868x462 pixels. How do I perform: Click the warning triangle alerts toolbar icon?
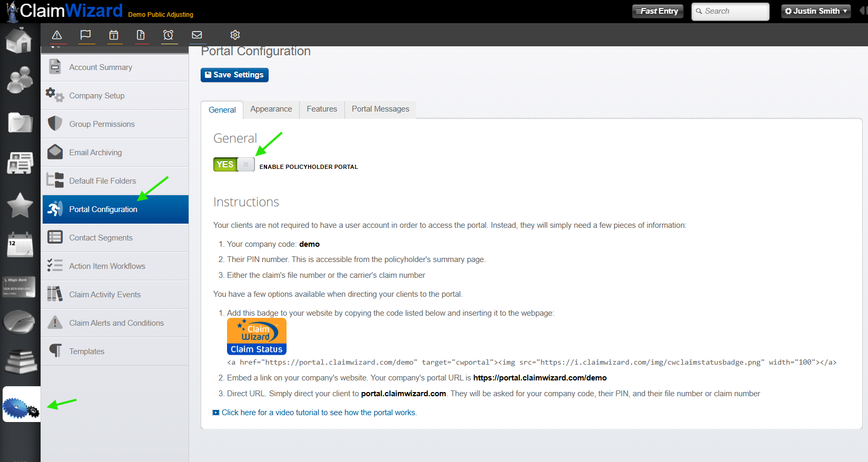click(x=57, y=35)
